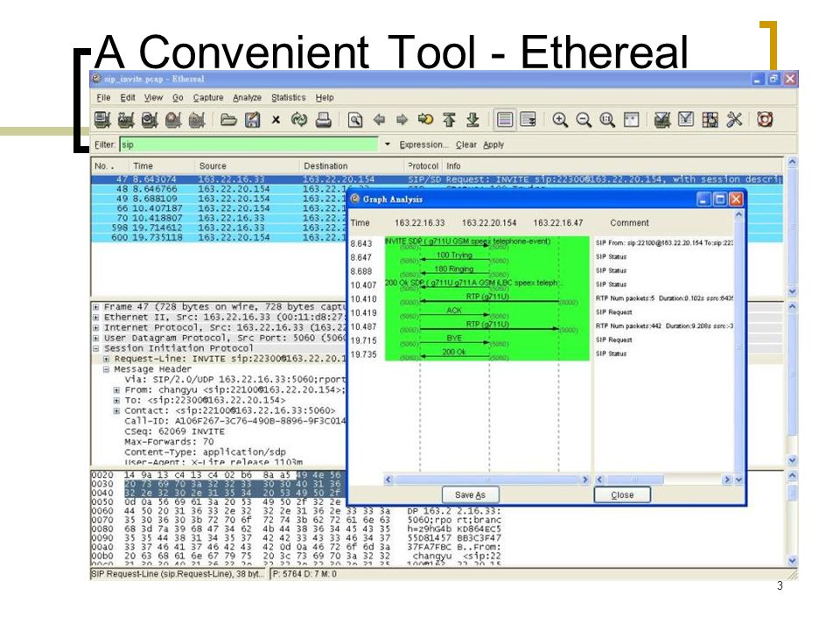Image resolution: width=840 pixels, height=630 pixels.
Task: Click Save As in Graph Analysis
Action: [x=471, y=495]
